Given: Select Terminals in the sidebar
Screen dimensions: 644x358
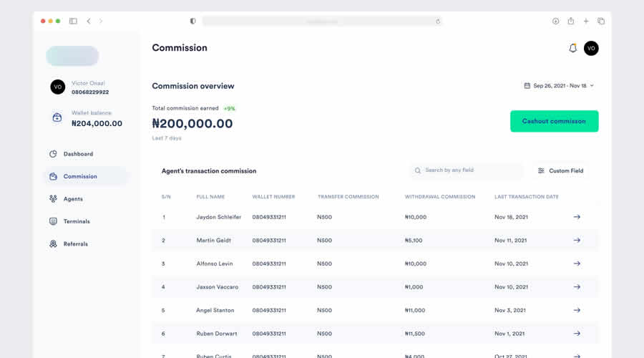Looking at the screenshot, I should pos(77,221).
